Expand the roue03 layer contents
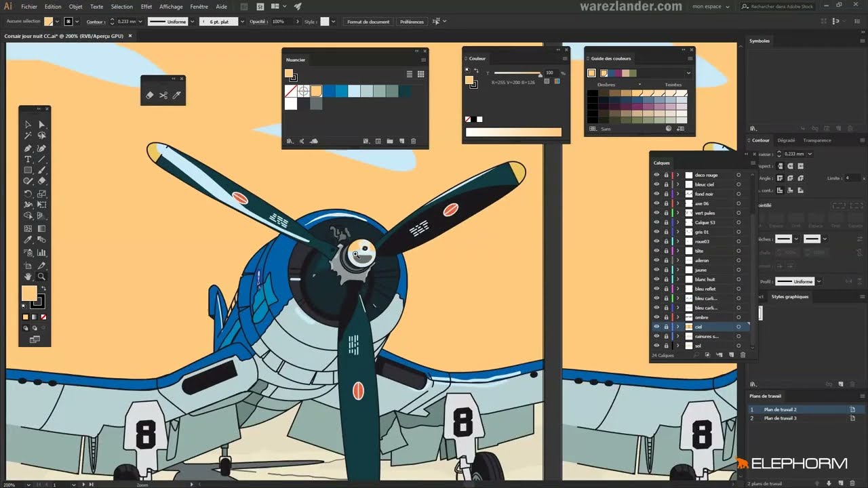 677,241
